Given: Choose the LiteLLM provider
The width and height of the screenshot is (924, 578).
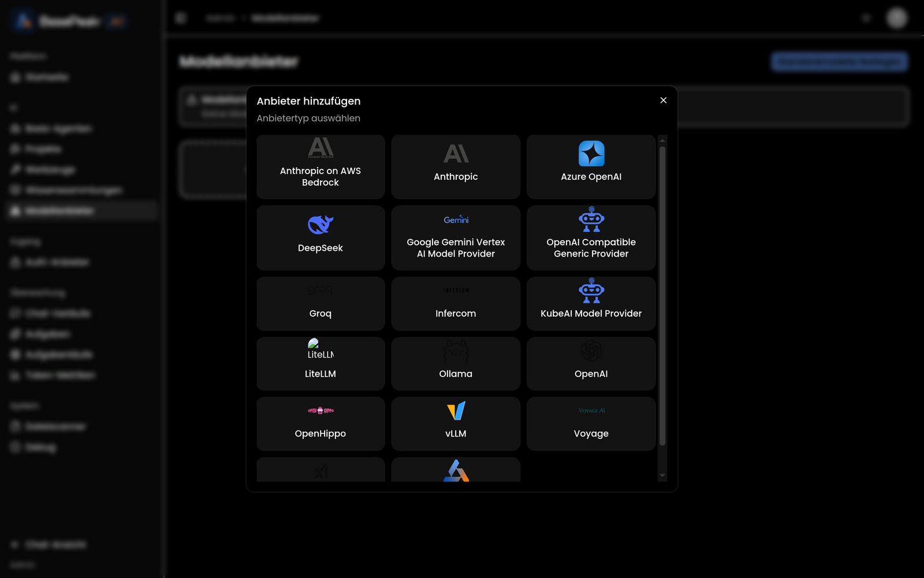Looking at the screenshot, I should 321,364.
